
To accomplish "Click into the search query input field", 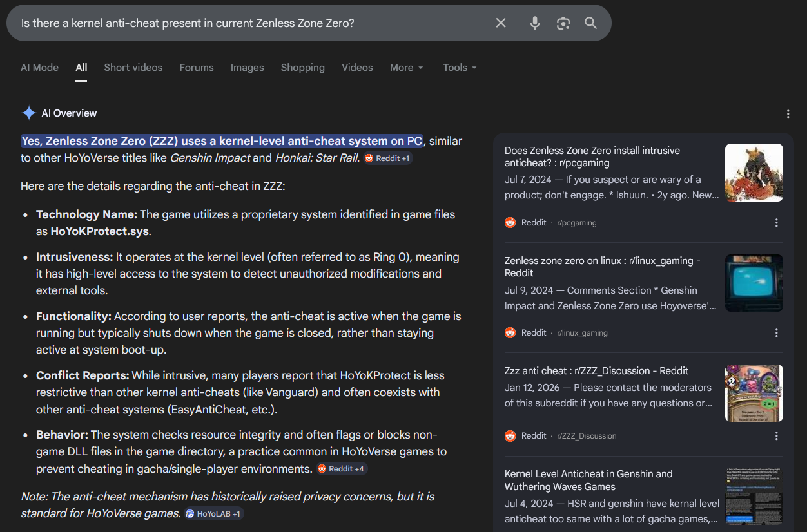I will (251, 23).
